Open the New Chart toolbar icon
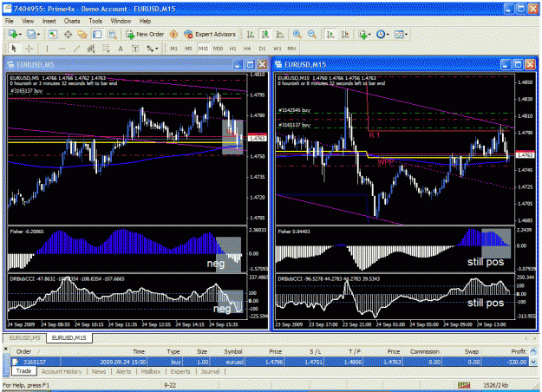The height and width of the screenshot is (392, 542). pyautogui.click(x=13, y=34)
